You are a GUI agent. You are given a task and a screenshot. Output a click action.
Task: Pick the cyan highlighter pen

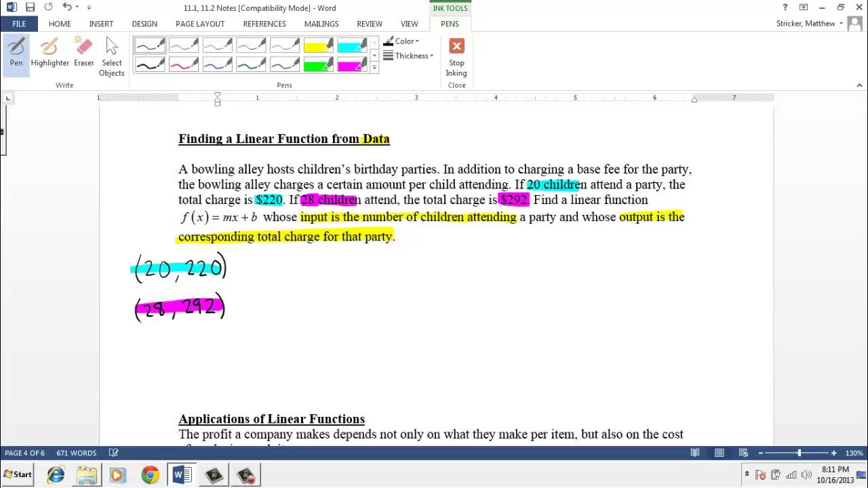click(x=353, y=45)
